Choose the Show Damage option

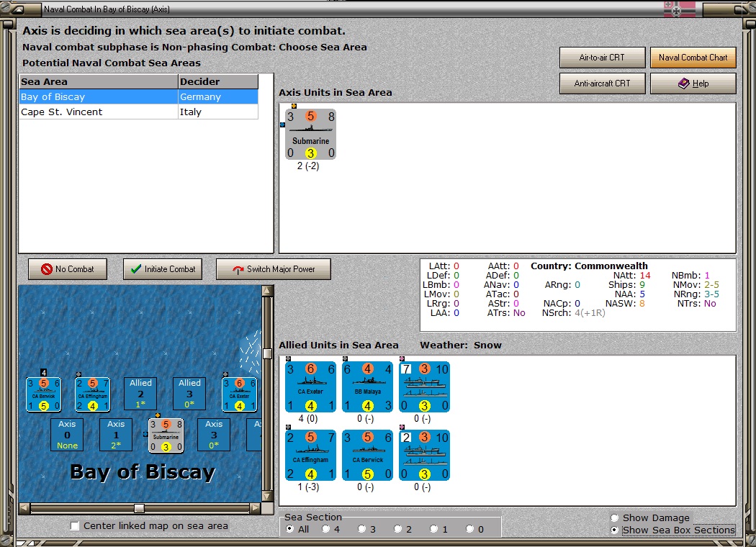click(615, 518)
